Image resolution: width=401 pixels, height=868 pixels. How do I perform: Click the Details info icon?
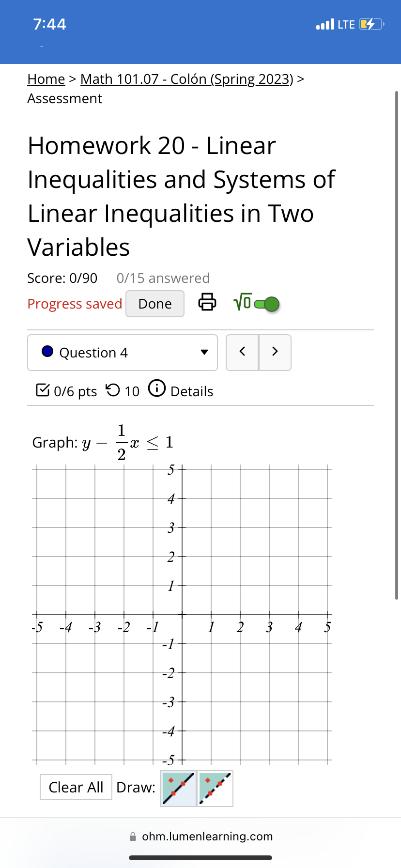tap(157, 388)
